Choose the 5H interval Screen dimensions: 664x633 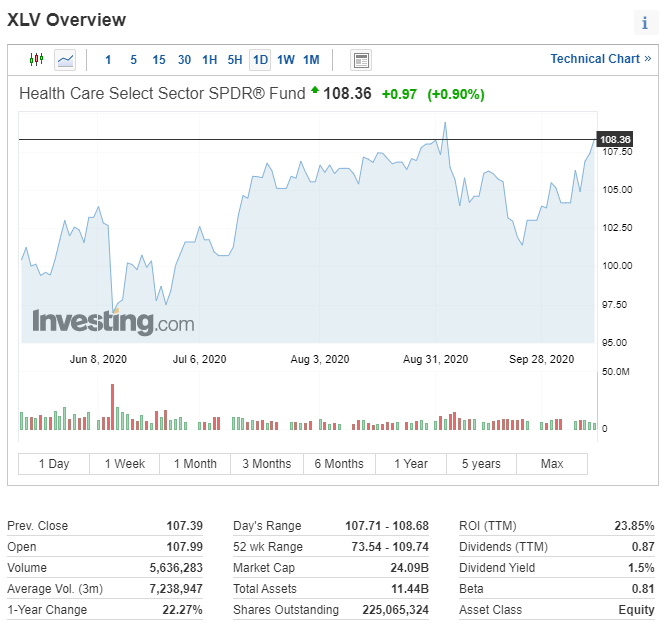(235, 60)
